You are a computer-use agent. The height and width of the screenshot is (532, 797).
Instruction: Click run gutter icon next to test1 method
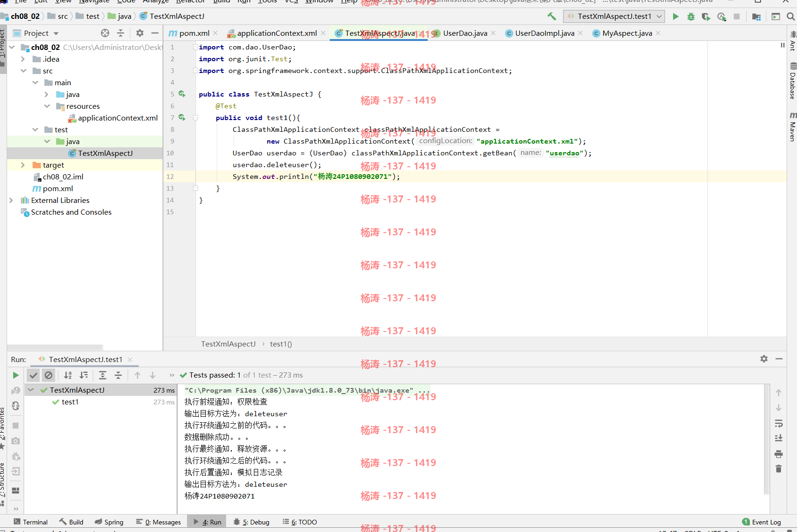click(x=182, y=118)
